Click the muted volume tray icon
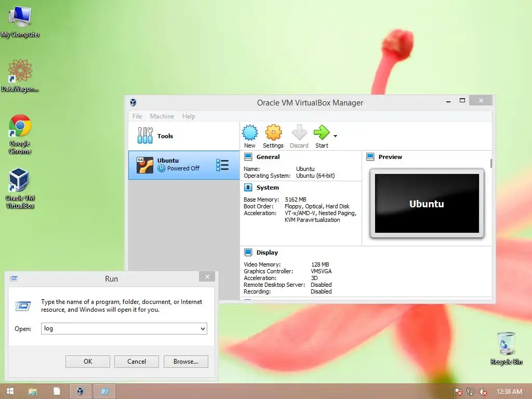This screenshot has height=399, width=532. (483, 392)
